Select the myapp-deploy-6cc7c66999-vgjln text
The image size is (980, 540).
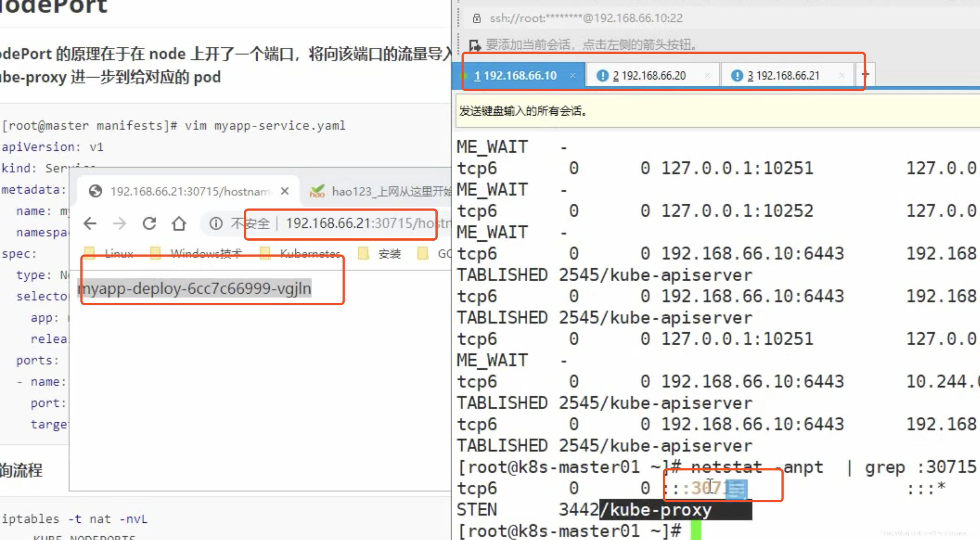tap(194, 288)
